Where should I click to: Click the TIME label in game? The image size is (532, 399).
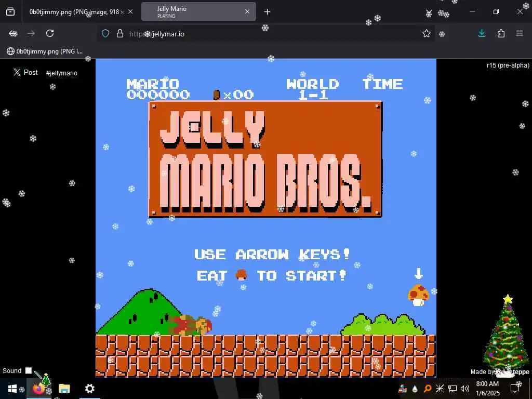point(383,84)
